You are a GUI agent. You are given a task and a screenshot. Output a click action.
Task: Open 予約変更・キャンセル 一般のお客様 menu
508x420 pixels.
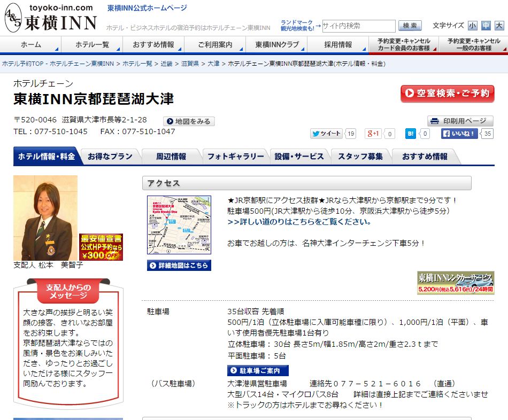coord(474,45)
